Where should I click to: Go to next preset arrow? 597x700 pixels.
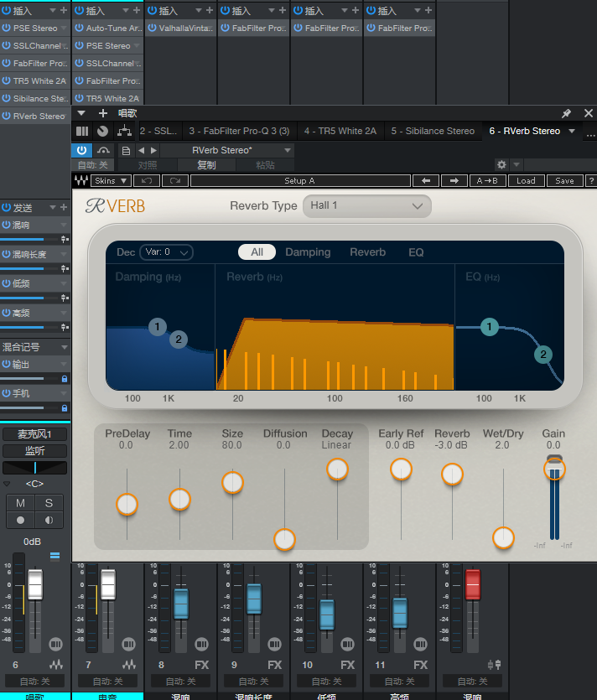tap(153, 150)
